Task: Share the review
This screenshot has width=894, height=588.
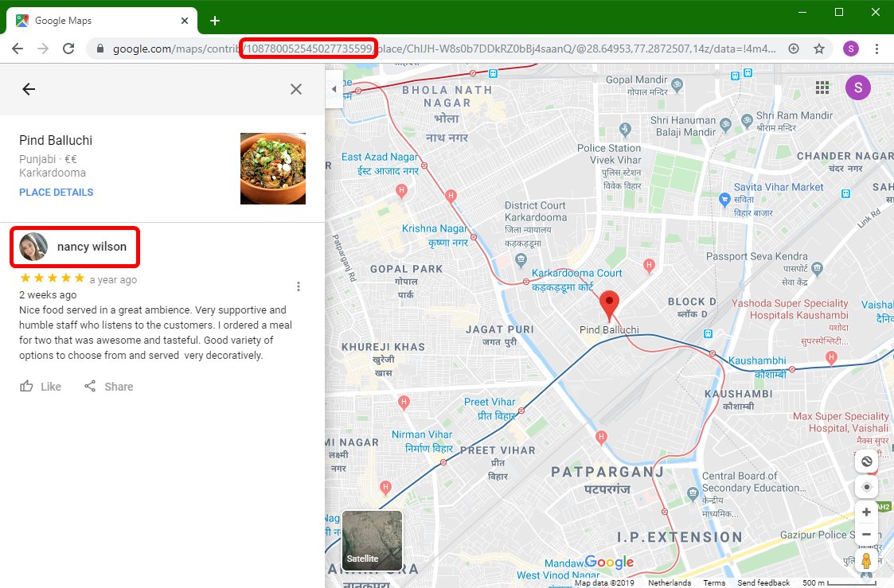Action: (x=108, y=387)
